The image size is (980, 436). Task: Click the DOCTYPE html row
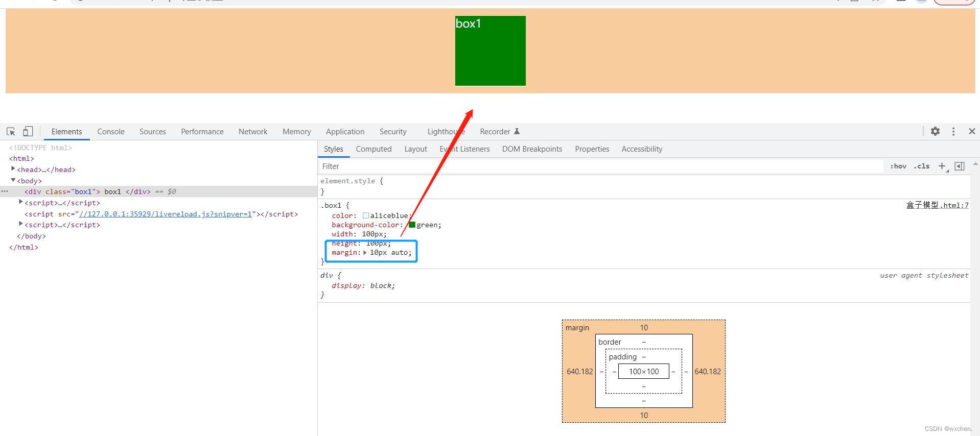click(40, 148)
